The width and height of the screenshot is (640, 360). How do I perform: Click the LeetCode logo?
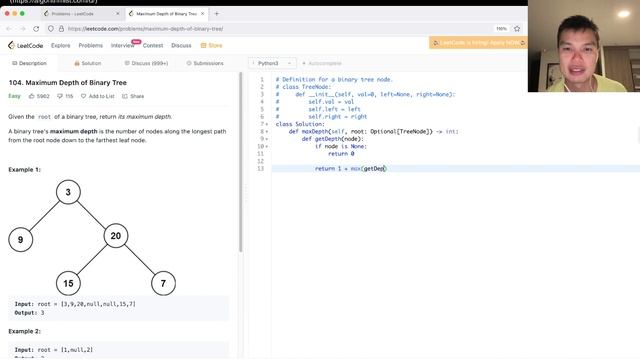click(x=25, y=45)
